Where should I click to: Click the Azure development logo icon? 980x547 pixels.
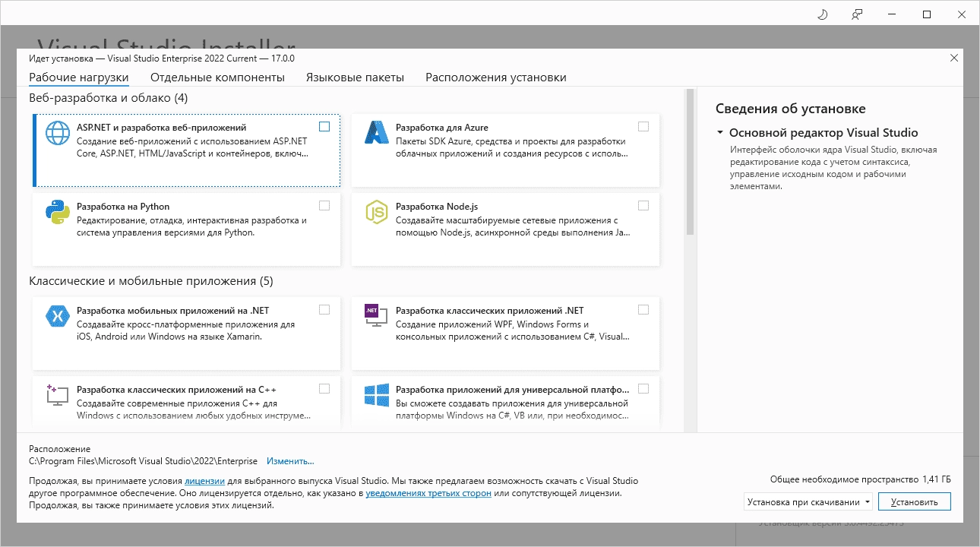coord(377,133)
